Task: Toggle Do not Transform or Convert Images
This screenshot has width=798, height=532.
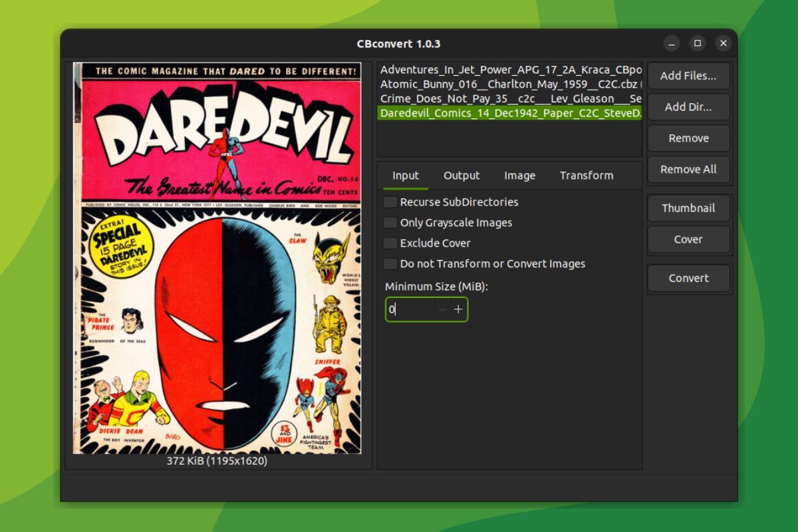Action: pos(390,263)
